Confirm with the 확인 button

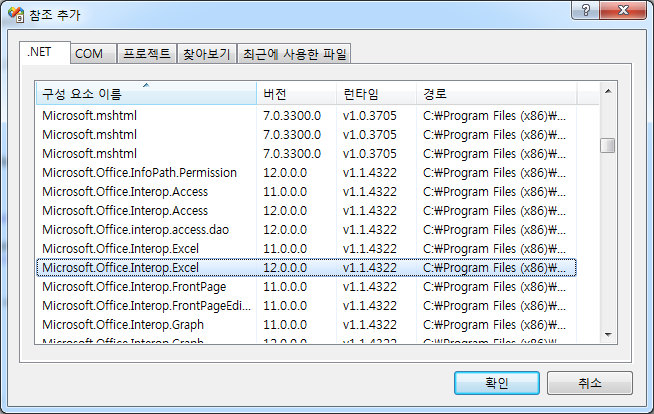coord(497,383)
